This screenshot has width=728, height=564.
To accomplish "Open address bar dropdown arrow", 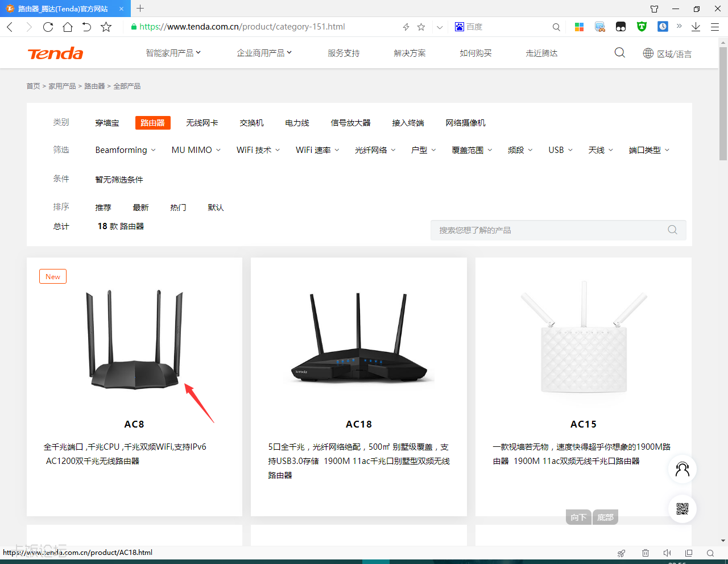I will tap(440, 27).
